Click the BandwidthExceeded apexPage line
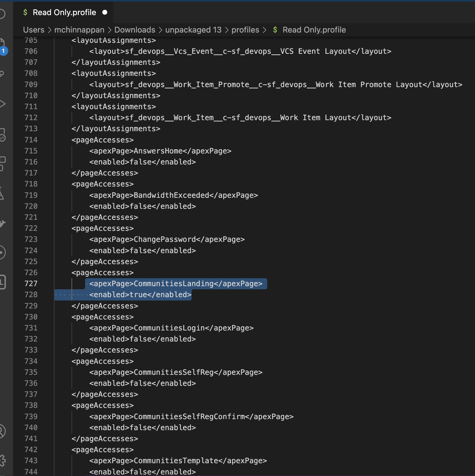 pyautogui.click(x=173, y=195)
